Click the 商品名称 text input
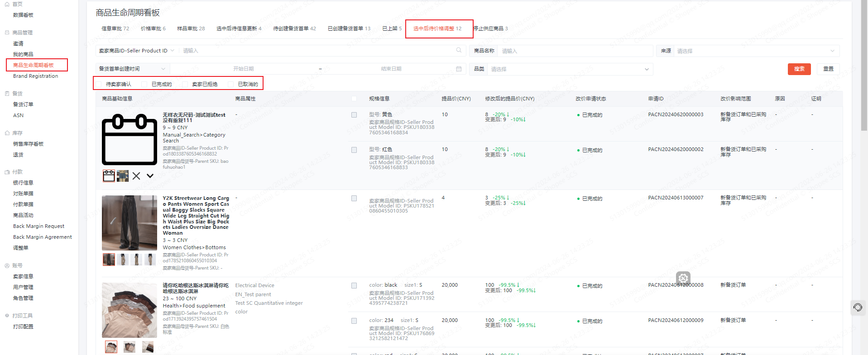Viewport: 868px width, 355px height. (x=575, y=51)
